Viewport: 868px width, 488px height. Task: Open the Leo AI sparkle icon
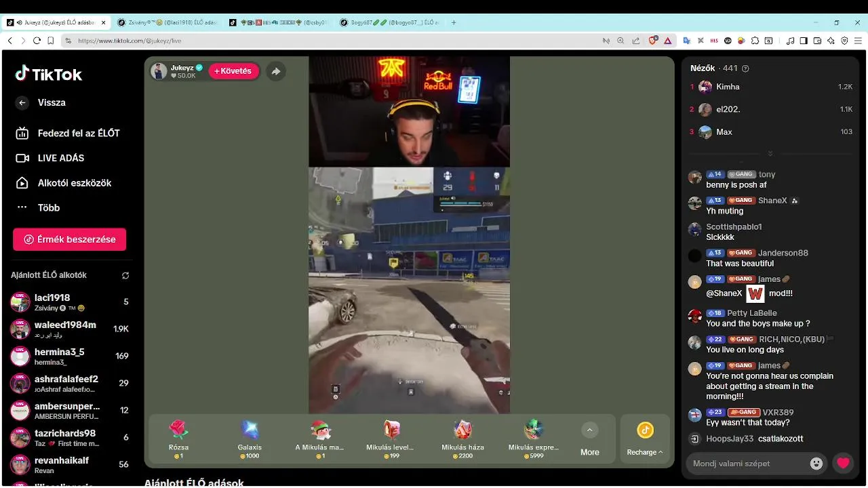[831, 41]
